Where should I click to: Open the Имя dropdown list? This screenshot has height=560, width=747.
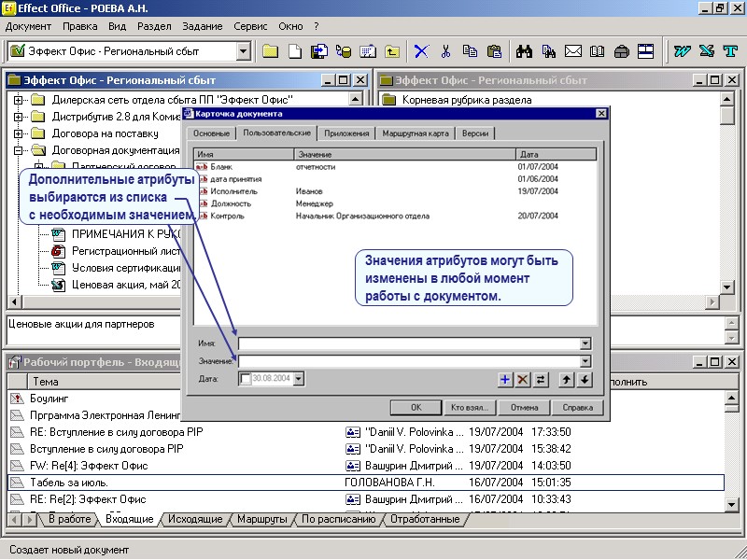tap(585, 343)
